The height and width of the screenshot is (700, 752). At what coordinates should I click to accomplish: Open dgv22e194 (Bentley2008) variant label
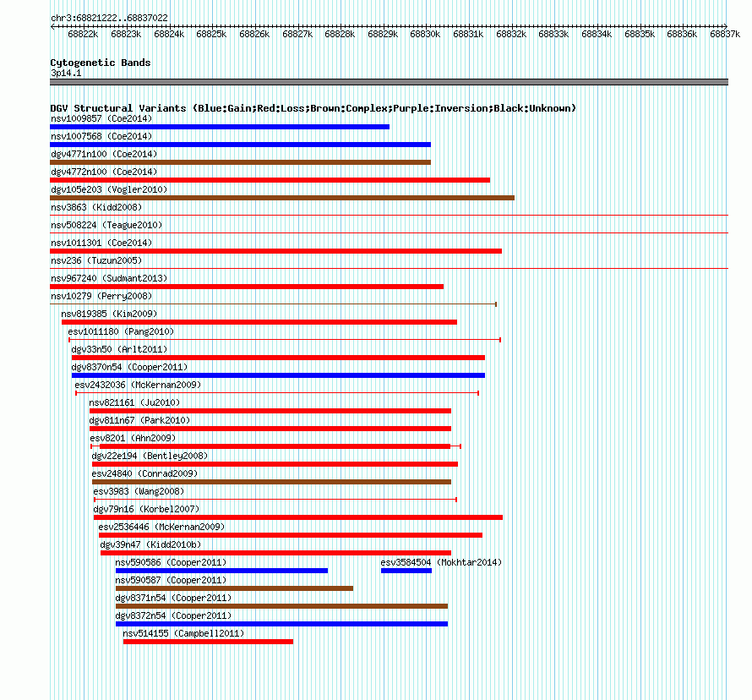point(150,456)
